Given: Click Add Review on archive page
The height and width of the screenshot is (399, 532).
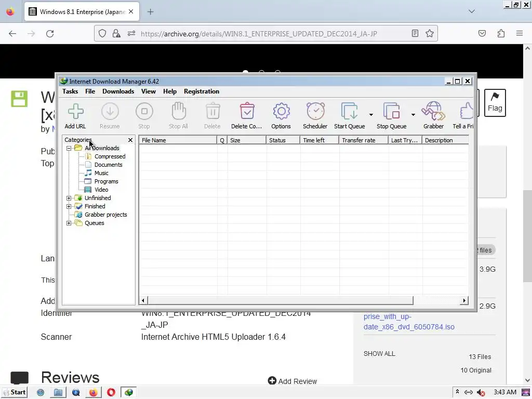Looking at the screenshot, I should (292, 381).
